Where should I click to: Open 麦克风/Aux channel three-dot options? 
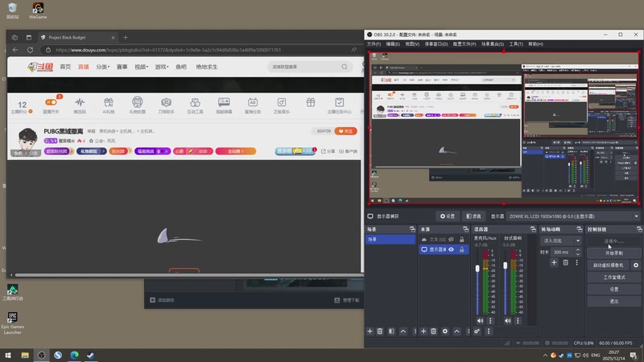pos(490,320)
